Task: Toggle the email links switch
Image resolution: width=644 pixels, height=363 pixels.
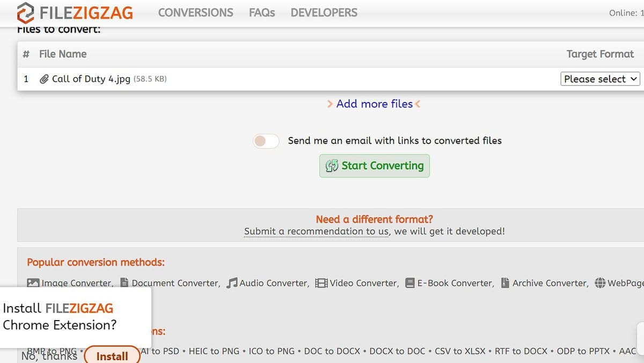Action: (266, 141)
